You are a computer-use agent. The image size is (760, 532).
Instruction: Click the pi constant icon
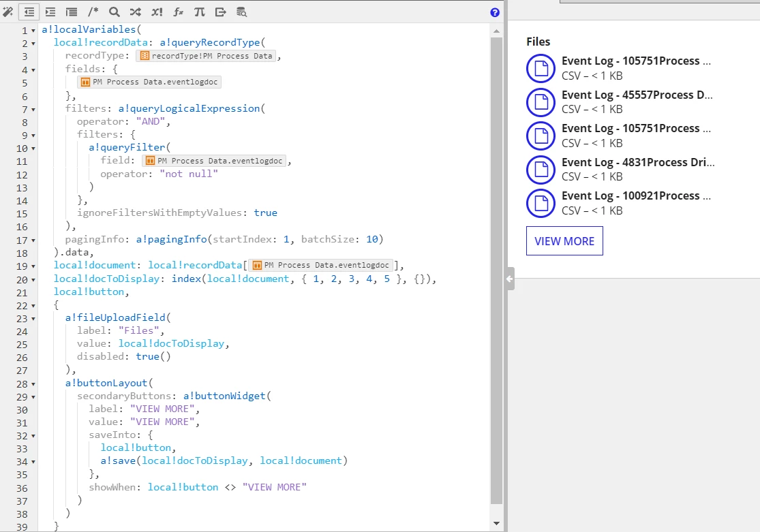pyautogui.click(x=199, y=12)
